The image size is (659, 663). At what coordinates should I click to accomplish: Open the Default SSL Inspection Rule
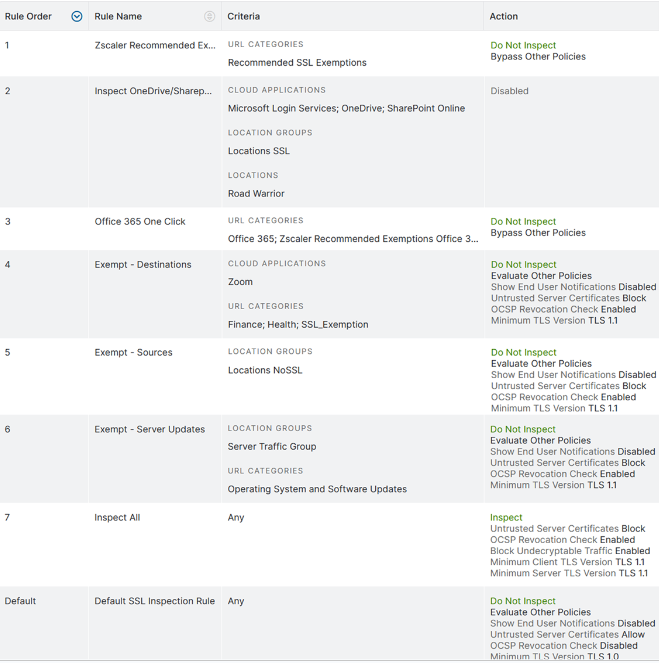coord(154,602)
